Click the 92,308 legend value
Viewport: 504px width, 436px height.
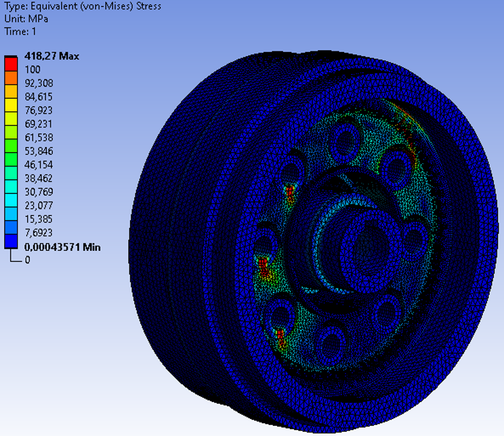[x=38, y=83]
